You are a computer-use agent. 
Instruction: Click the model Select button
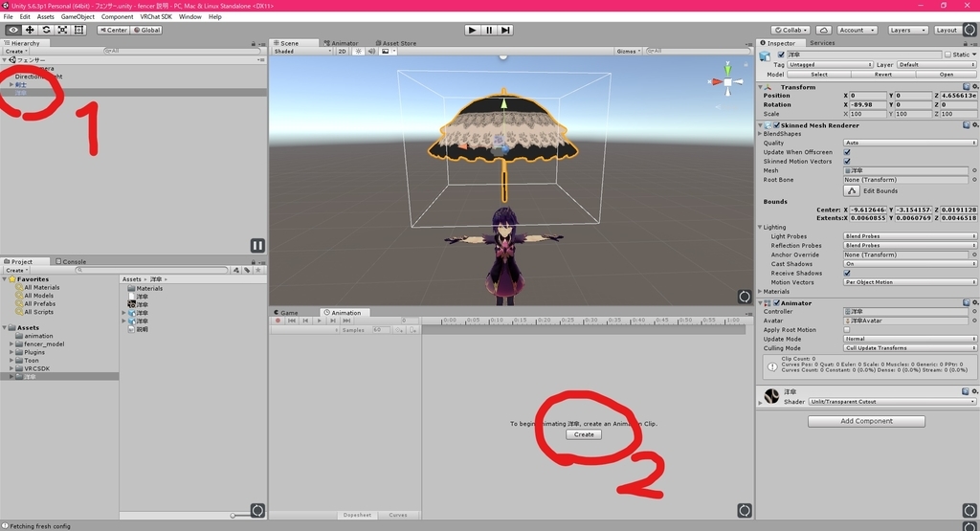pos(819,75)
